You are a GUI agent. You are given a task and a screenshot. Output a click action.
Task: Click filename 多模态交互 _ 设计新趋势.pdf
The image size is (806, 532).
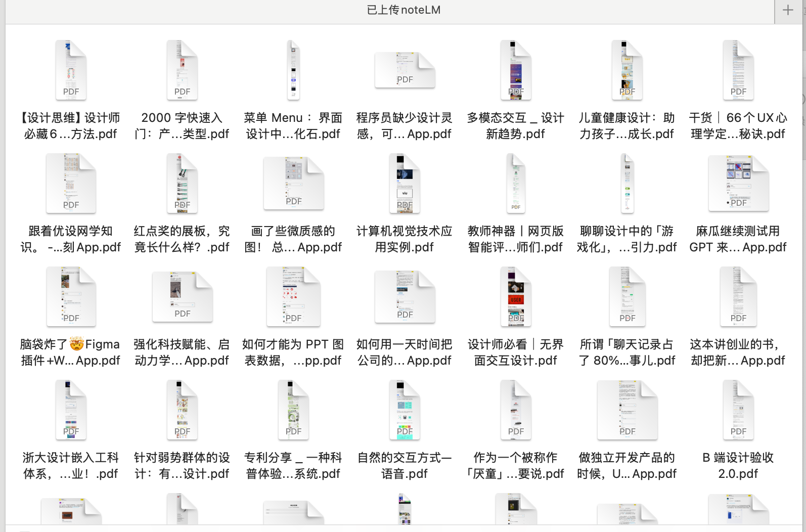pyautogui.click(x=516, y=126)
